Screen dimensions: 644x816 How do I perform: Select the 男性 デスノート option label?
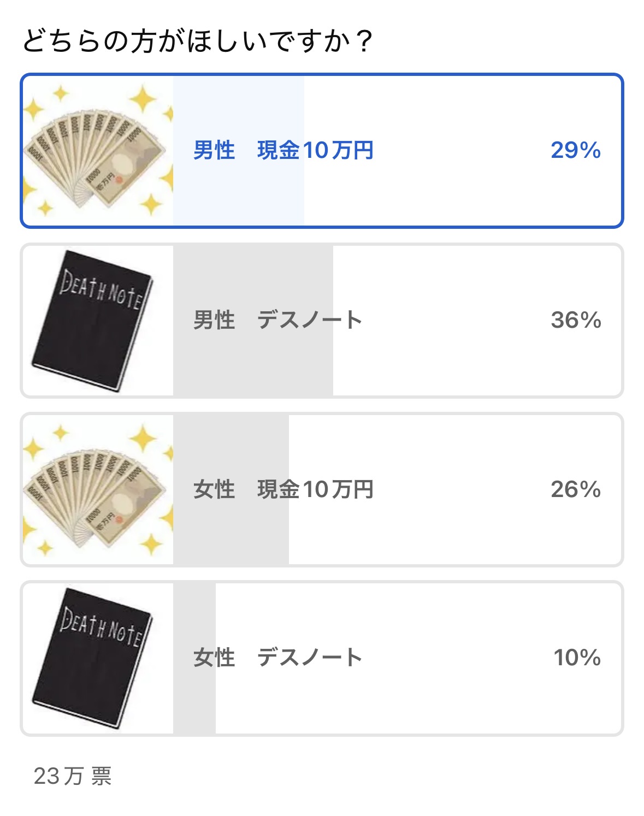point(277,320)
